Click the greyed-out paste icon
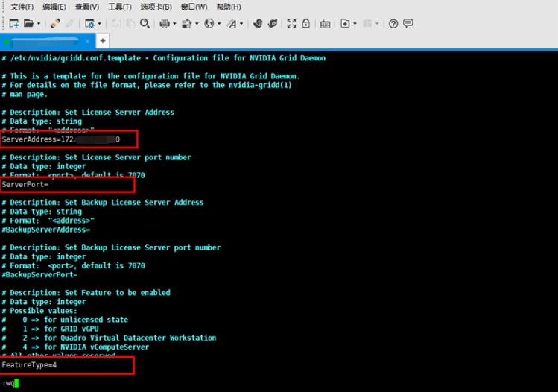The image size is (558, 392). click(x=130, y=24)
